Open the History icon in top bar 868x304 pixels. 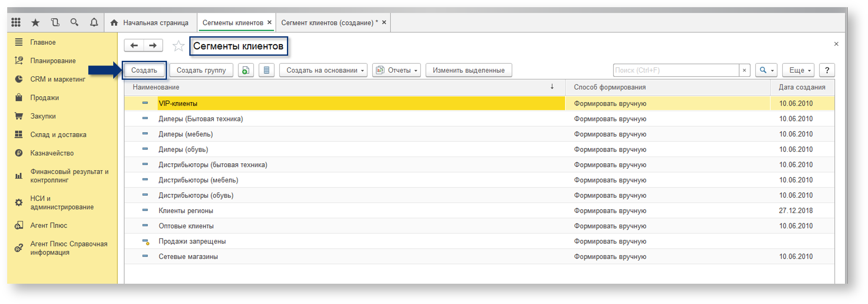(55, 22)
